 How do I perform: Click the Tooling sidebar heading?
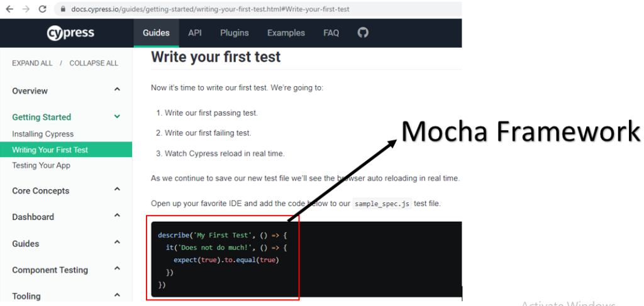tap(26, 296)
